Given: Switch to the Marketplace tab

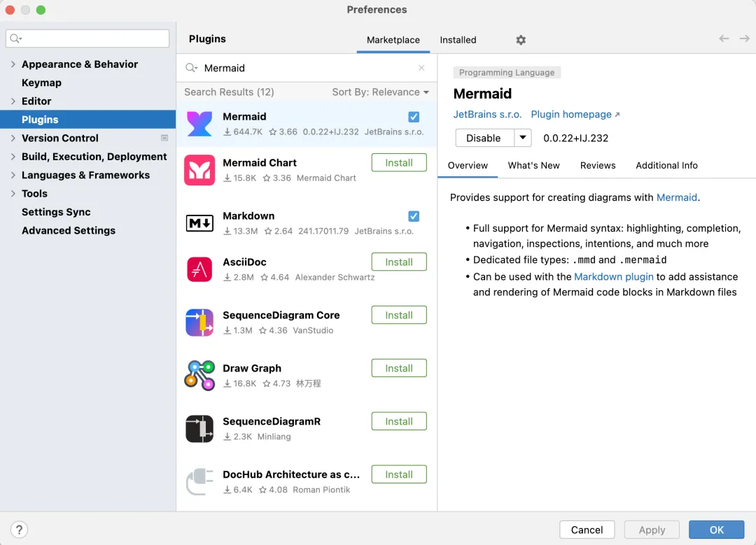Looking at the screenshot, I should 393,40.
